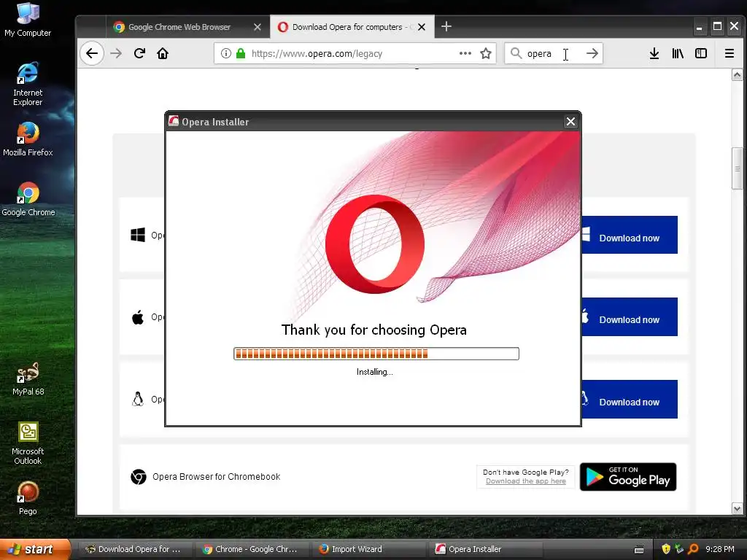Click Download now for Linux
The width and height of the screenshot is (747, 560).
point(630,399)
